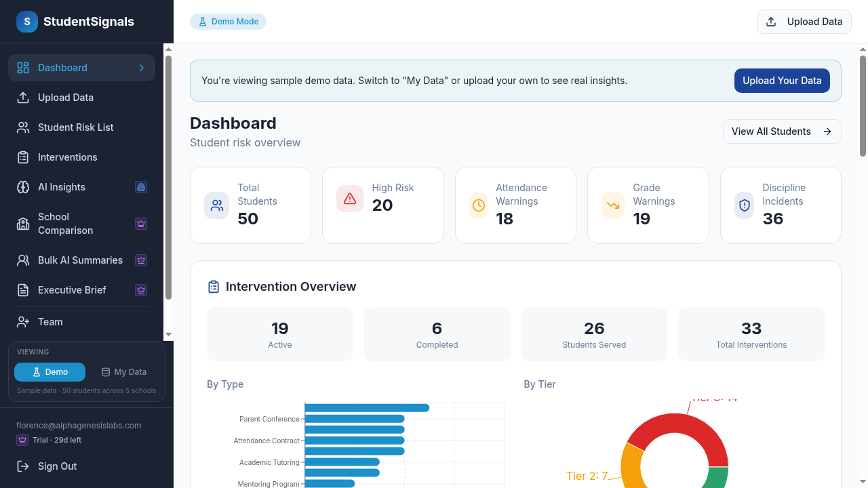Screen dimensions: 868x488
Task: Expand the Dashboard chevron arrow
Action: 142,68
